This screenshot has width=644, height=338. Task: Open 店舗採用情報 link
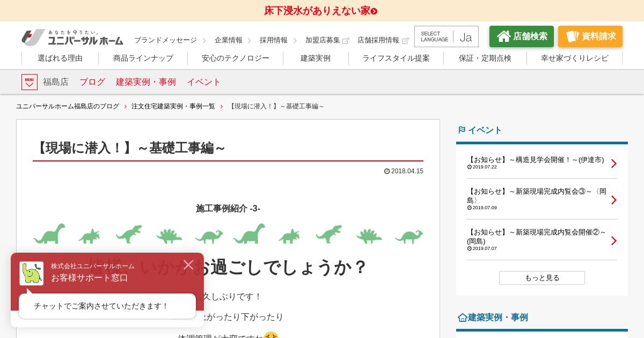tap(378, 40)
